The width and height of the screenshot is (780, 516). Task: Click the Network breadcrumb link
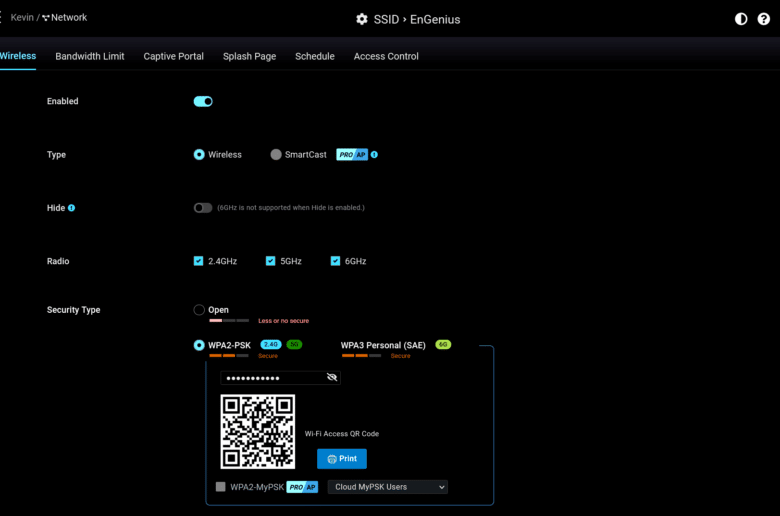[x=69, y=17]
